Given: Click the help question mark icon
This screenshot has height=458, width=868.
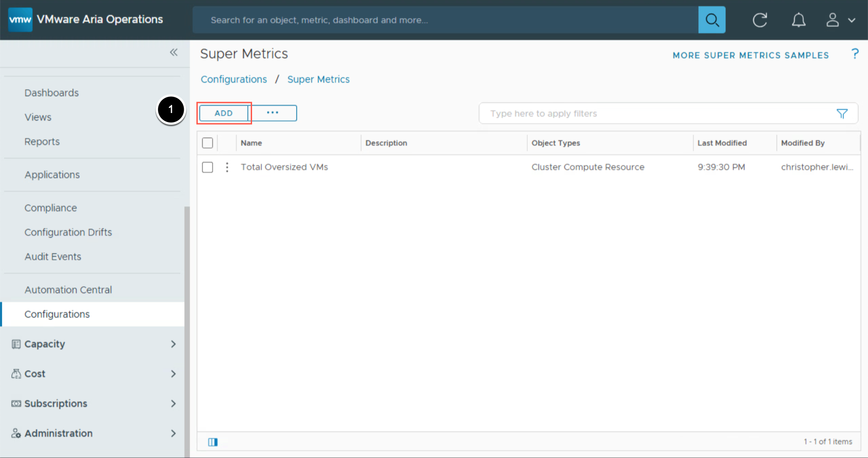Looking at the screenshot, I should click(854, 54).
